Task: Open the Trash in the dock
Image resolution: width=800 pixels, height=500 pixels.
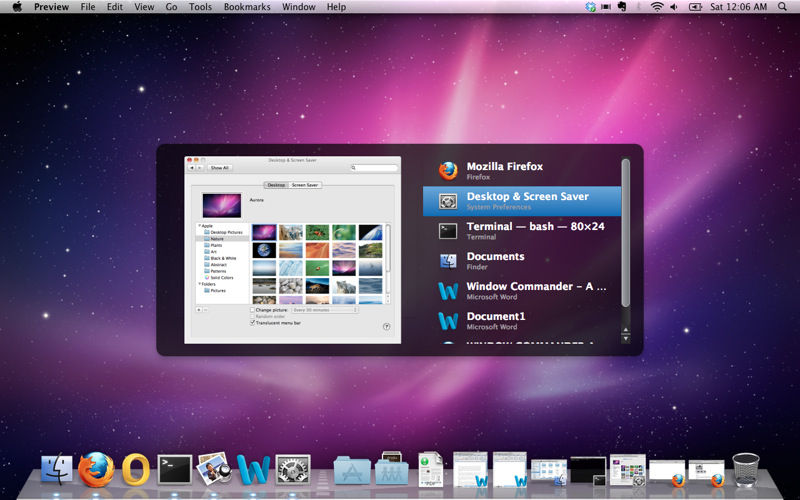Action: tap(745, 468)
